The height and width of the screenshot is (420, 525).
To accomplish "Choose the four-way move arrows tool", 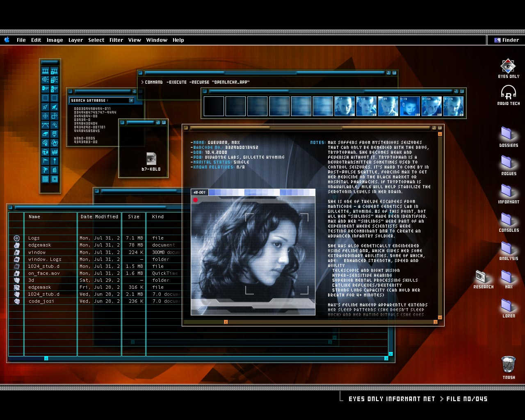I will (45, 116).
